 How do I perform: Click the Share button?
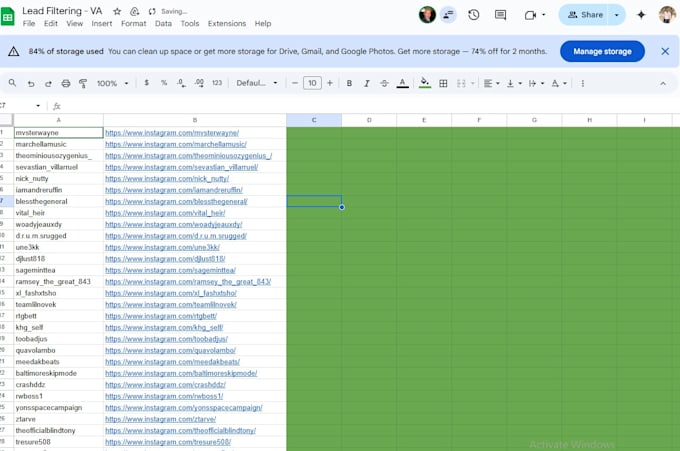[584, 15]
